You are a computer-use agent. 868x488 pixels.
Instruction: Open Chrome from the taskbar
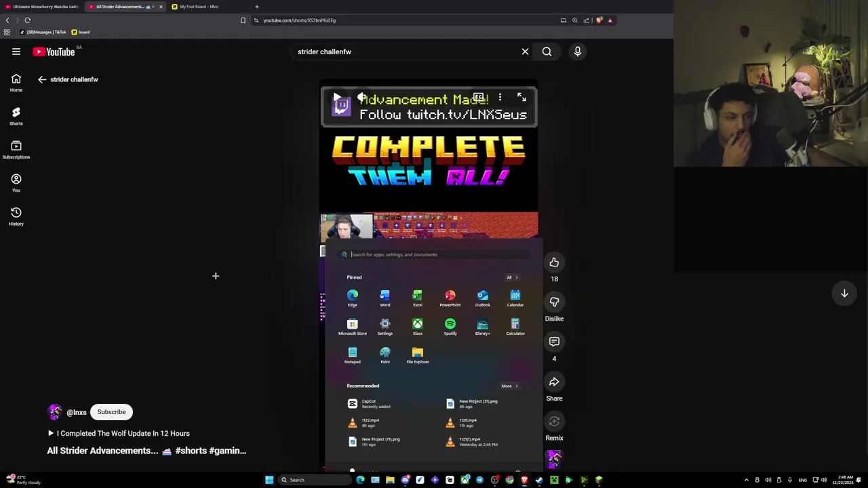point(509,480)
